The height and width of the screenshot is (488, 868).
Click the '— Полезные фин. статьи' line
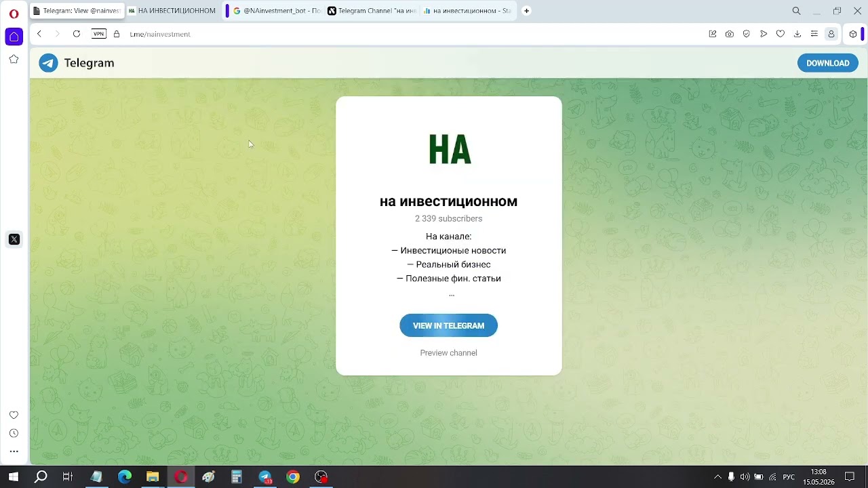click(448, 279)
